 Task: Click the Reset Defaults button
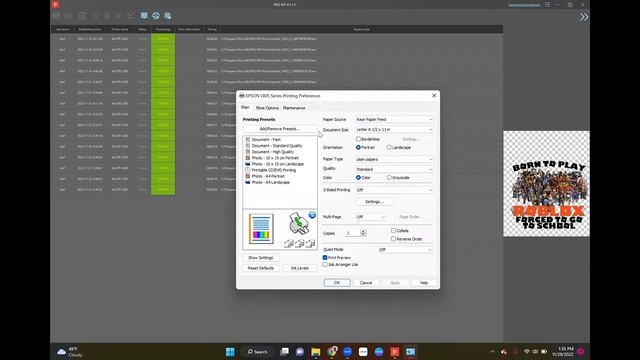pos(260,268)
